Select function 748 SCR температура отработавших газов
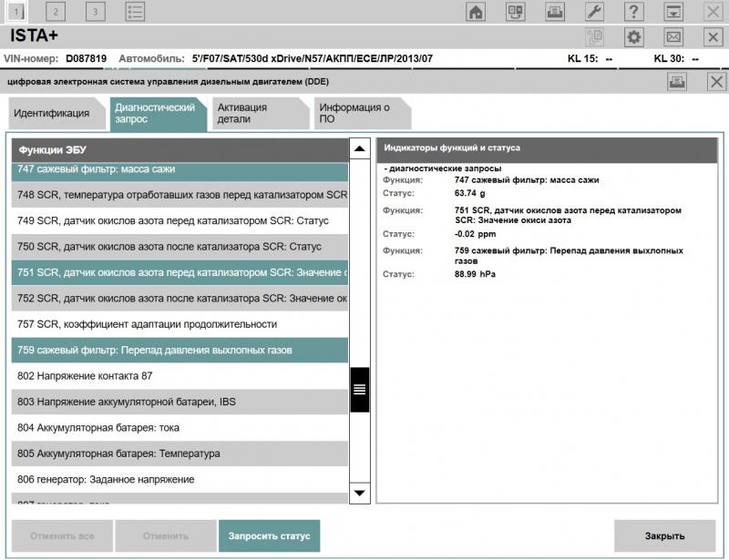729x560 pixels. (180, 195)
